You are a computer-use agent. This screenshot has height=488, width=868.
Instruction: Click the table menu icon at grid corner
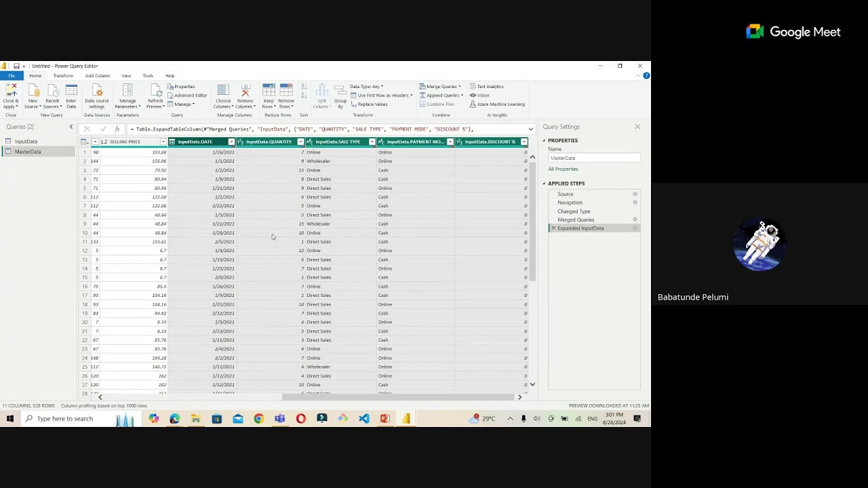pos(84,142)
